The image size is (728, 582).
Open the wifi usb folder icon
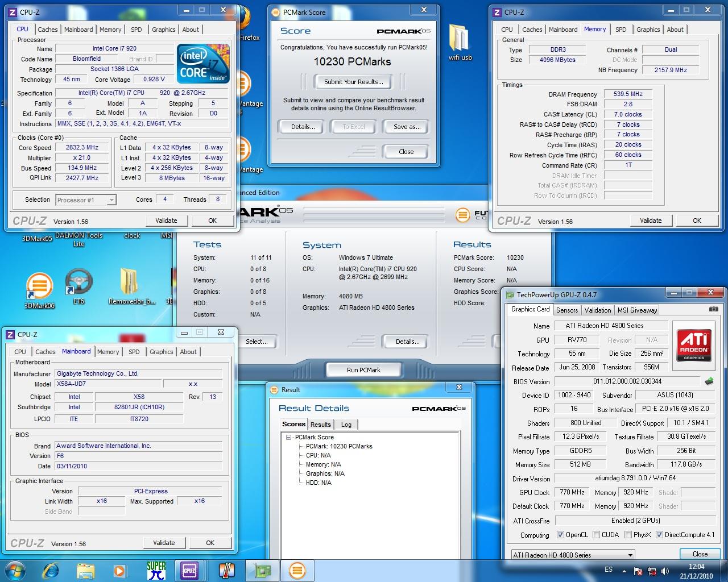coord(460,43)
